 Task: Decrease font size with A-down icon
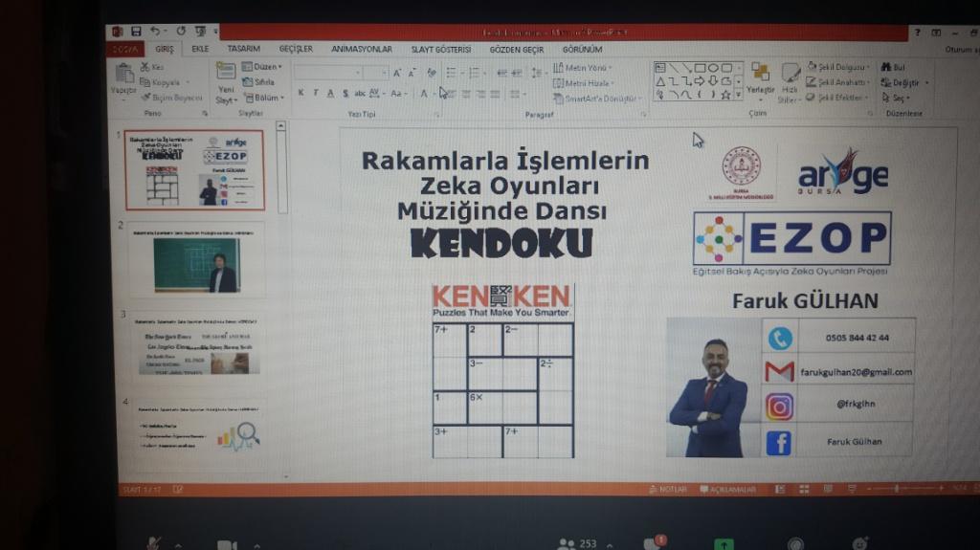point(412,73)
